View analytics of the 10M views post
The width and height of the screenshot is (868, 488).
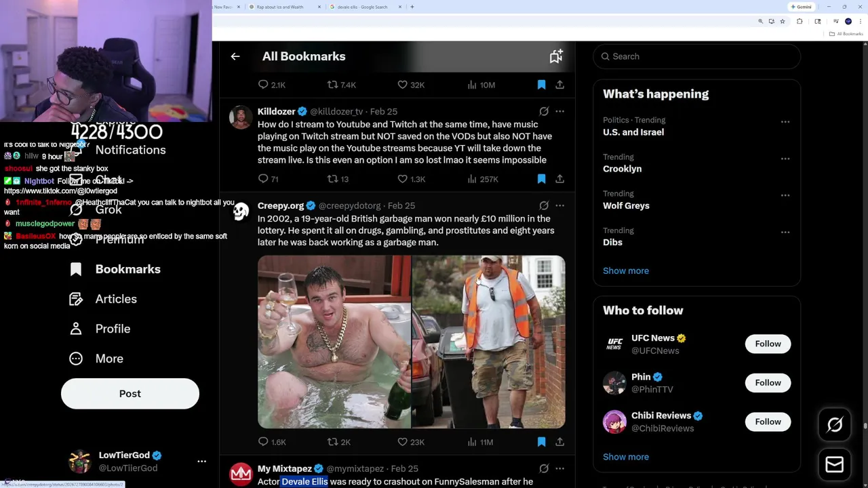click(x=481, y=85)
